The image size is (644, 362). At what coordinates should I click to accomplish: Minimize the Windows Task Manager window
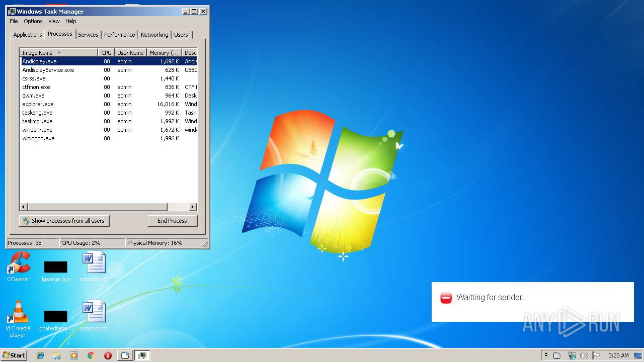[x=186, y=12]
